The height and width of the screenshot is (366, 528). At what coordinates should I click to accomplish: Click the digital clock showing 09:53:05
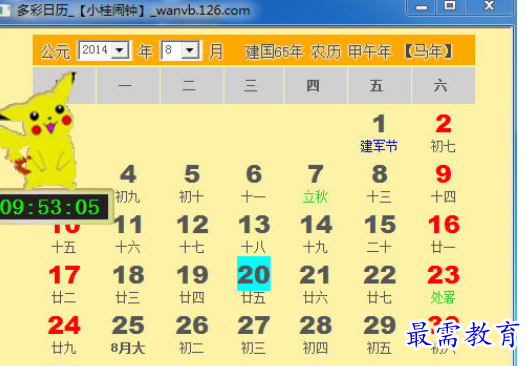pyautogui.click(x=54, y=206)
